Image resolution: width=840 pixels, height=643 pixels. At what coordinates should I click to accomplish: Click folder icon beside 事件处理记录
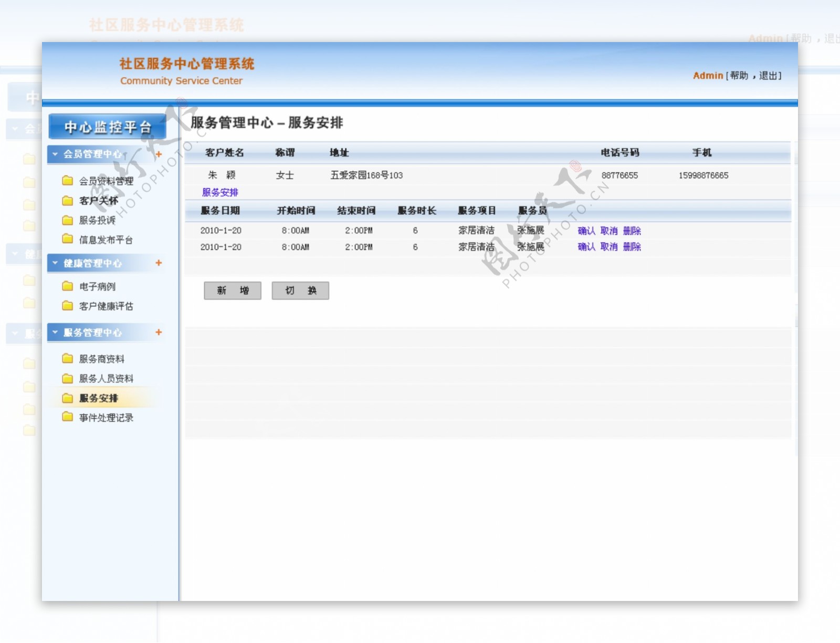click(67, 417)
